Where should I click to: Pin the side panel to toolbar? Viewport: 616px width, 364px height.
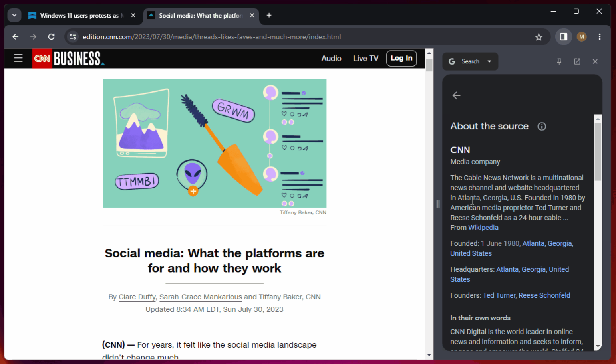point(559,61)
